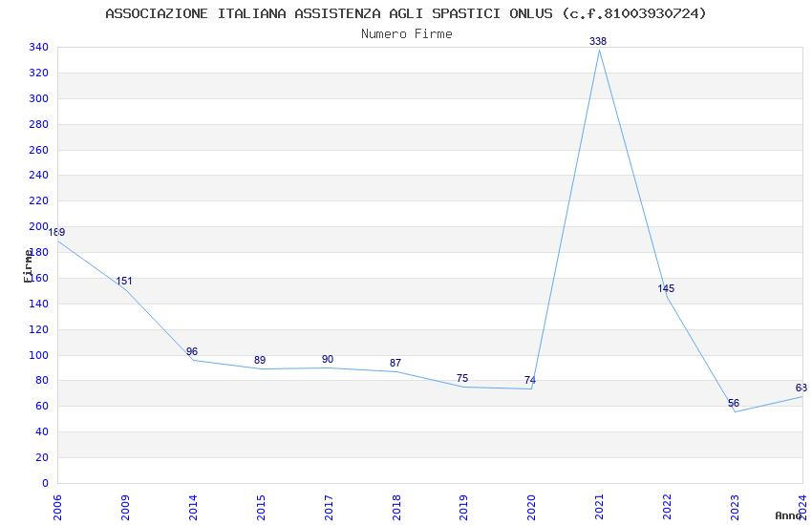Click the data label 63 for 2024
812x525 pixels.
801,388
